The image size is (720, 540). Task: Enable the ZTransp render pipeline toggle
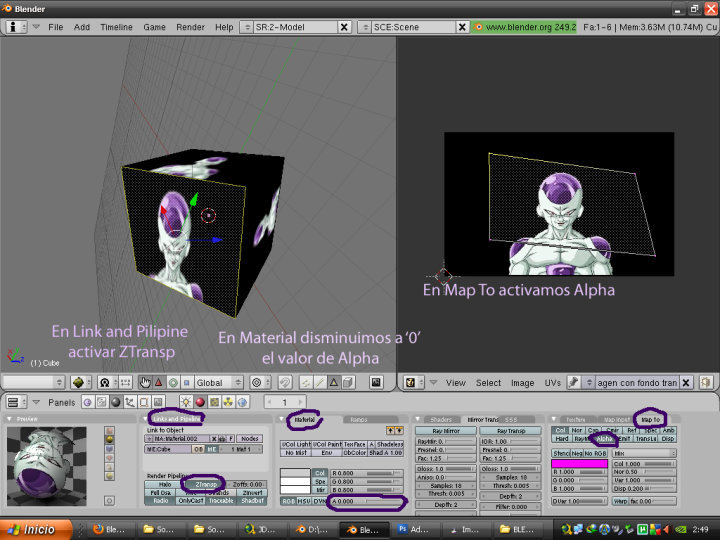coord(206,484)
